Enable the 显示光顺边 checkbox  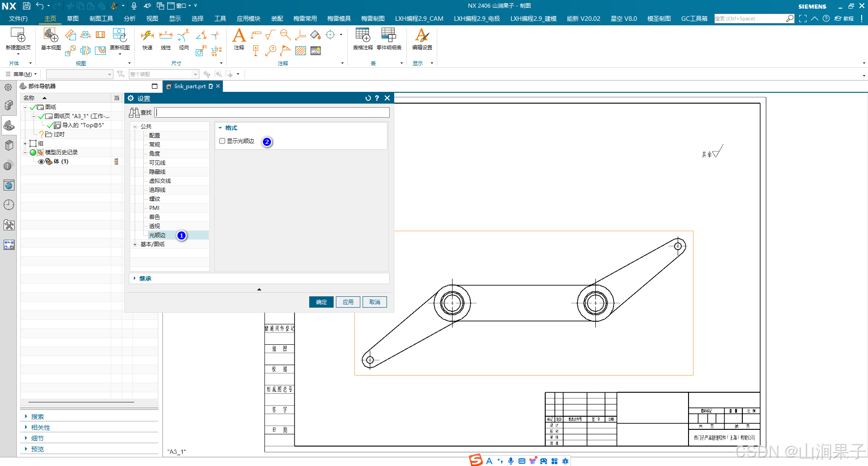pyautogui.click(x=222, y=141)
